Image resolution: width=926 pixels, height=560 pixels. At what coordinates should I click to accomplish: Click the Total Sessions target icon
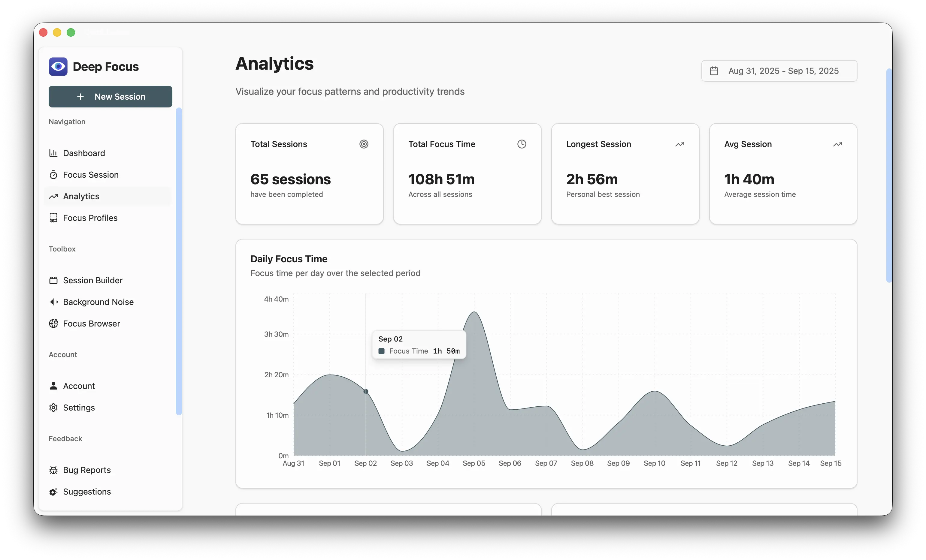coord(363,144)
